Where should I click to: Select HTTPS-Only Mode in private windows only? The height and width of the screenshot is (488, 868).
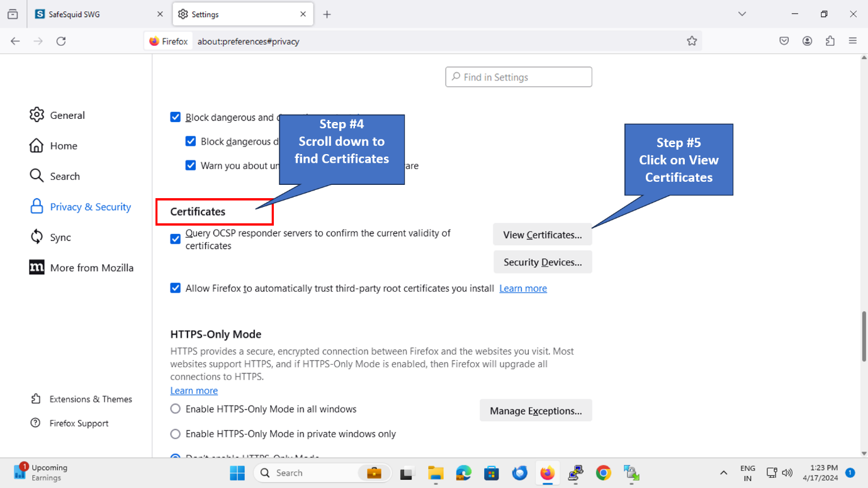(176, 434)
